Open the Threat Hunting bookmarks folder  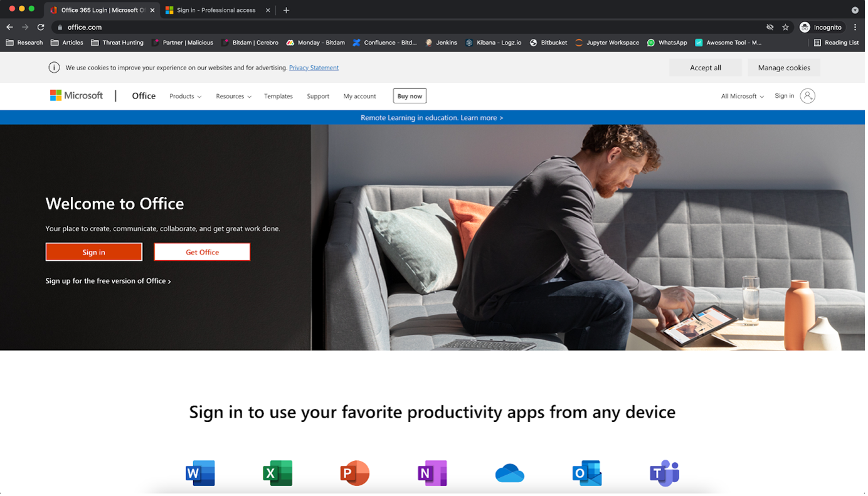[x=117, y=43]
